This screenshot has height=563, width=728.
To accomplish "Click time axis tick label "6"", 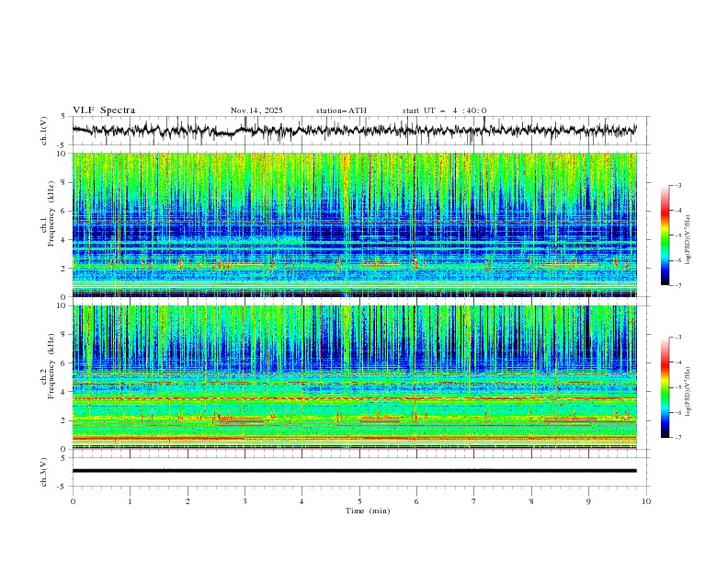I will [416, 501].
